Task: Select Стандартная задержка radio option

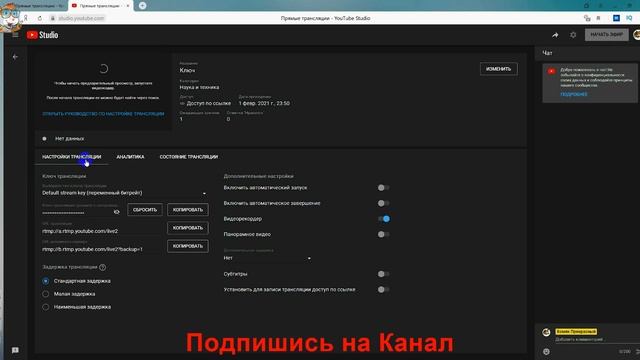Action: [x=46, y=281]
